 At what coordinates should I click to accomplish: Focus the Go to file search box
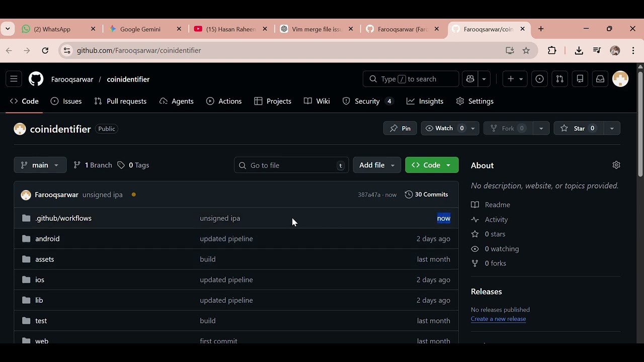(x=291, y=165)
